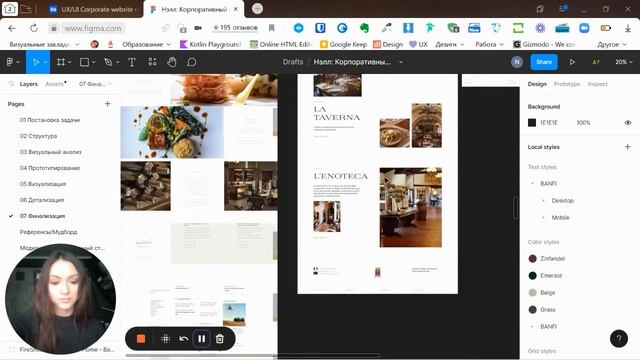640x360 pixels.
Task: Open the Google Keep bookmark
Action: tap(343, 44)
